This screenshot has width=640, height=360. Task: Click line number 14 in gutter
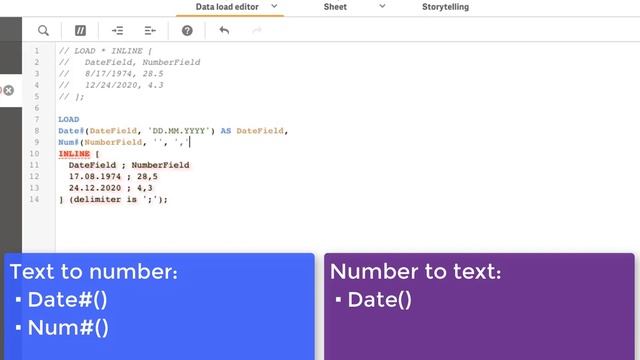(34, 200)
